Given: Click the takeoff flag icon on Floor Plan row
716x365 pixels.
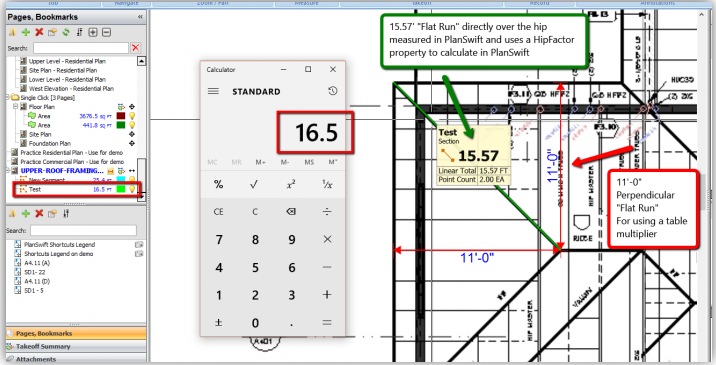Looking at the screenshot, I should coord(121,107).
